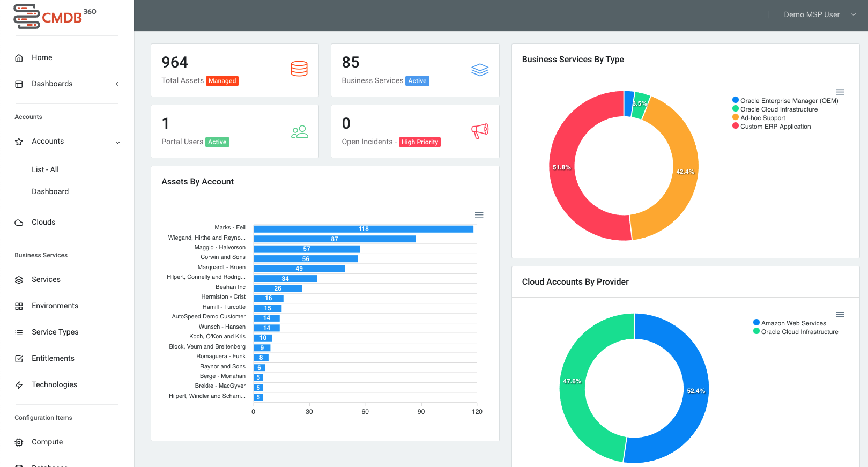Toggle Oracle Cloud Infrastructure legend in provider chart
This screenshot has width=868, height=467.
point(796,331)
